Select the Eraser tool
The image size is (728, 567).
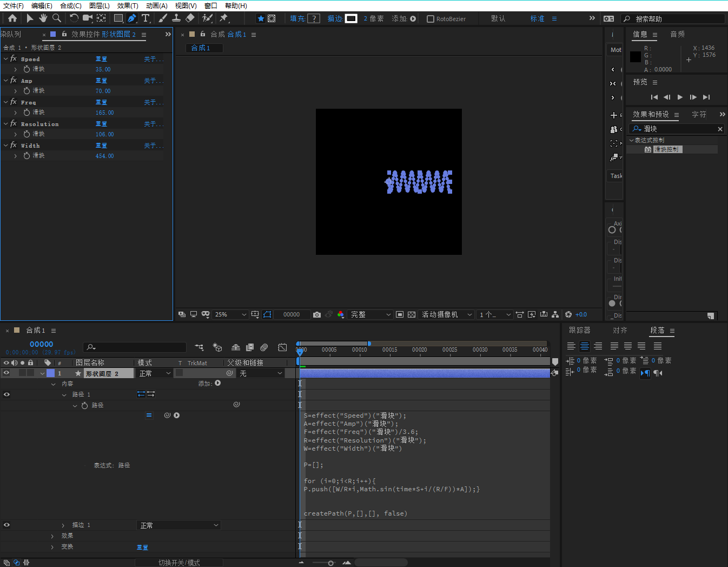point(190,18)
